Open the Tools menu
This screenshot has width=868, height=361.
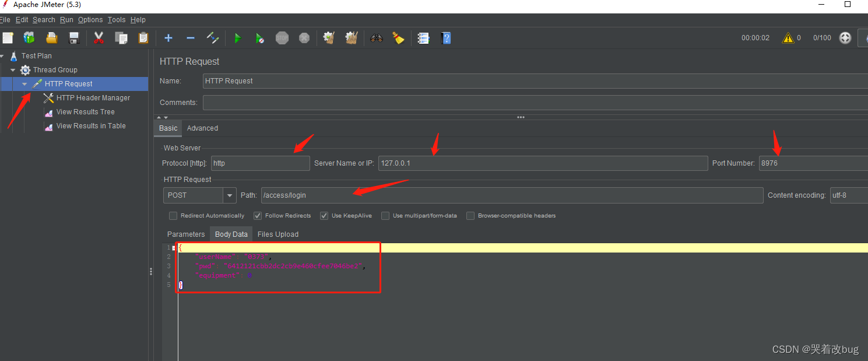click(117, 20)
